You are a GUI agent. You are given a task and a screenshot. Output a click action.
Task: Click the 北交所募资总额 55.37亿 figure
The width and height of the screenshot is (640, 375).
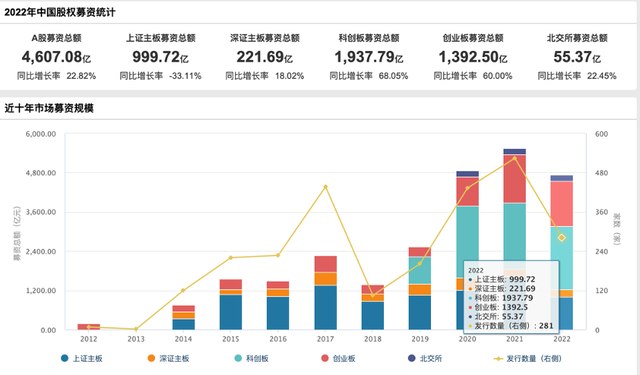tap(577, 57)
